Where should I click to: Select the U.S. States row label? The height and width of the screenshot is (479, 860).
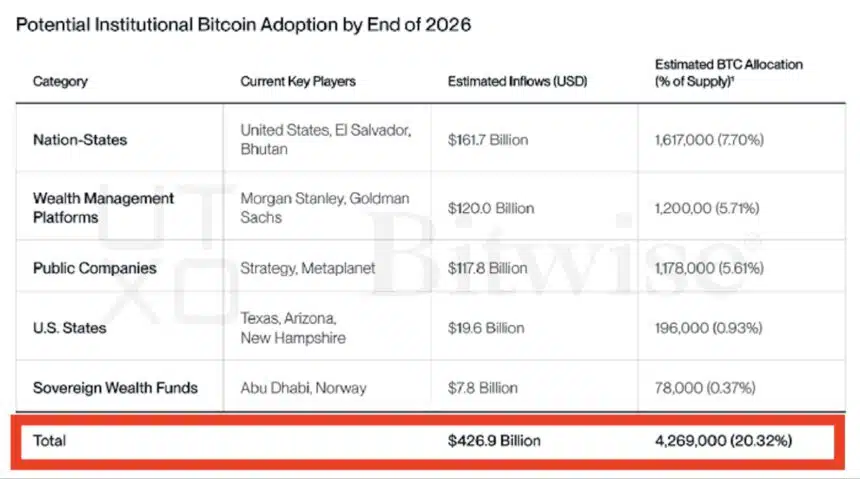(x=70, y=328)
